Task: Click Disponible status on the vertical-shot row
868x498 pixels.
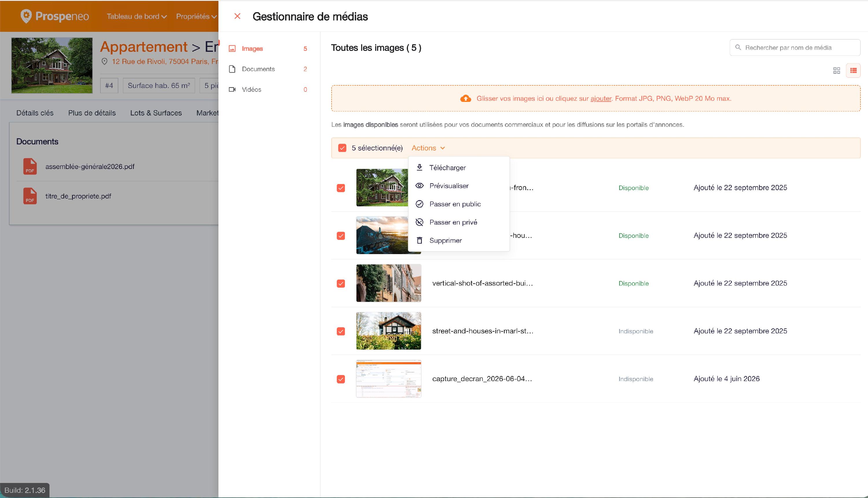Action: tap(633, 284)
